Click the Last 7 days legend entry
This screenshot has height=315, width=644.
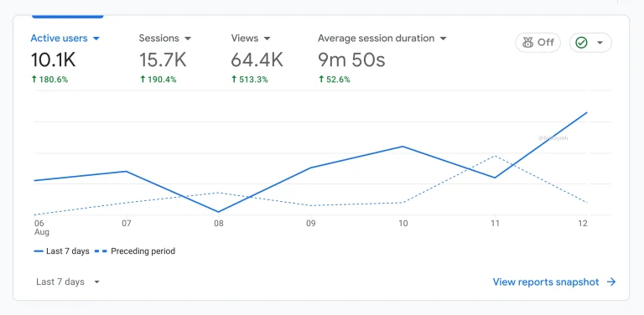(61, 251)
